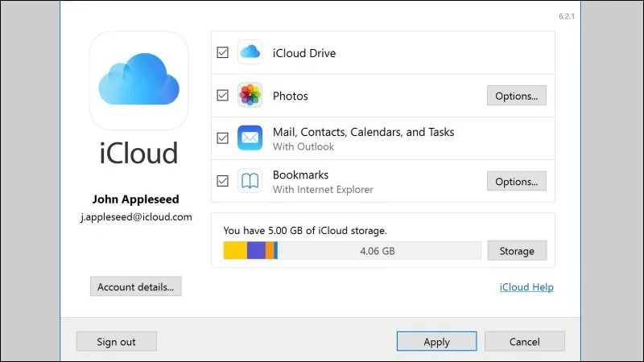Apply the settings changes

click(436, 341)
